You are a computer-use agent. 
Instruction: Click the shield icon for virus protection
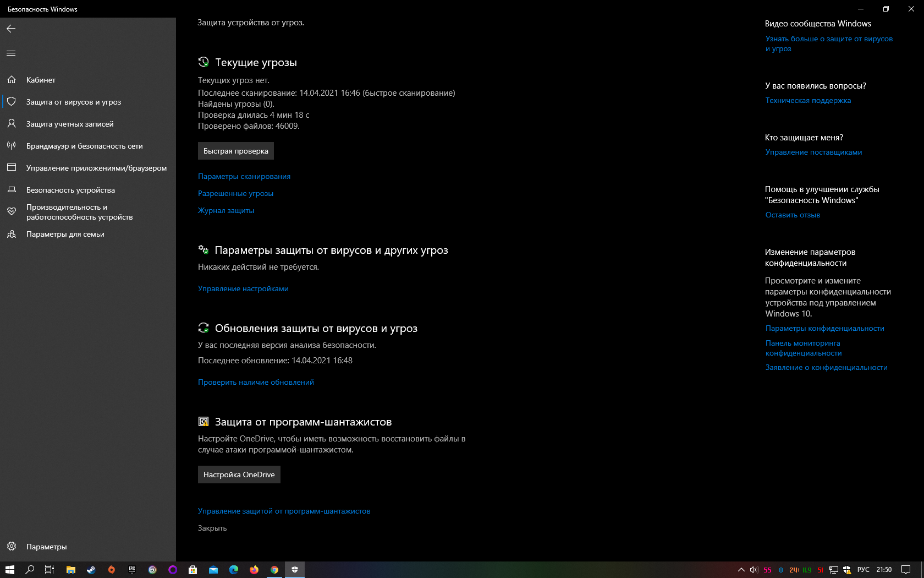click(x=12, y=102)
